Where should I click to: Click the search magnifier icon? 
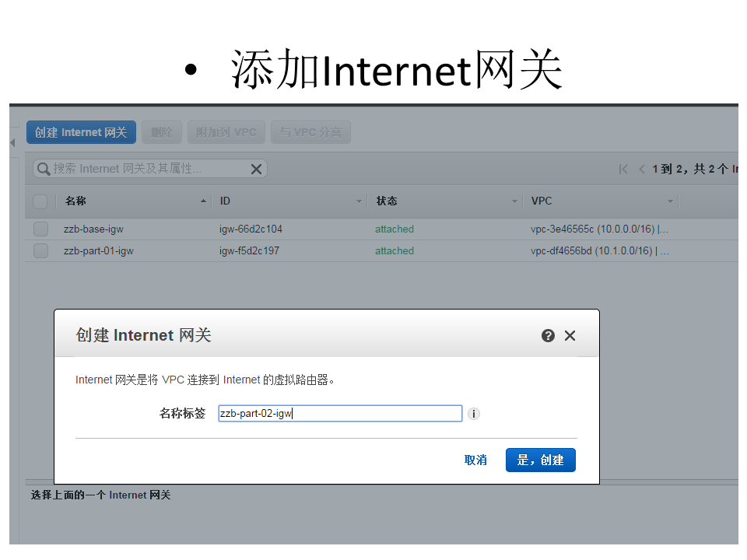[44, 169]
